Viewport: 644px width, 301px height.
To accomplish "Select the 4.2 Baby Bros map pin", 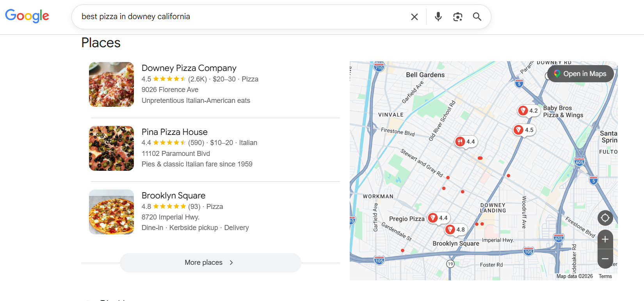I will [528, 111].
